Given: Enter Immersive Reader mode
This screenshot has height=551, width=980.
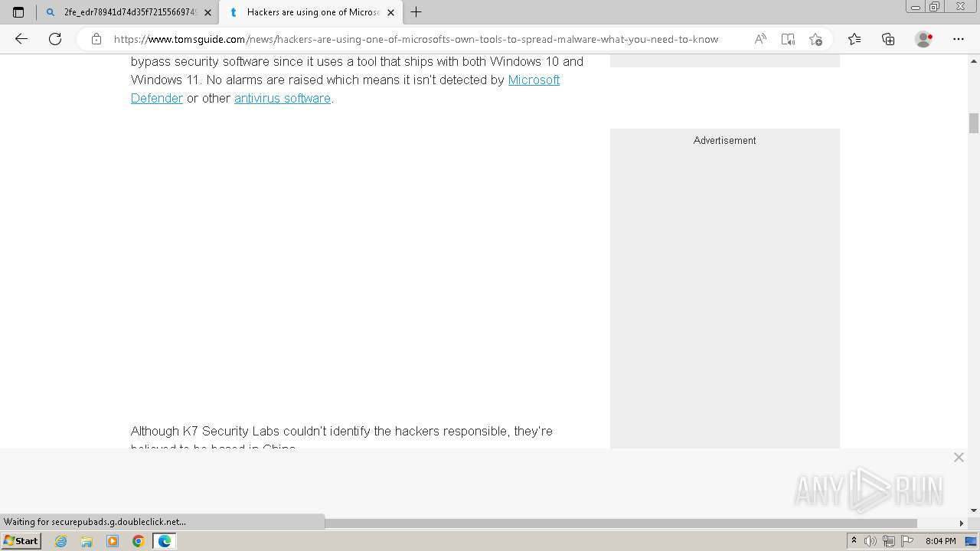Looking at the screenshot, I should [x=788, y=39].
